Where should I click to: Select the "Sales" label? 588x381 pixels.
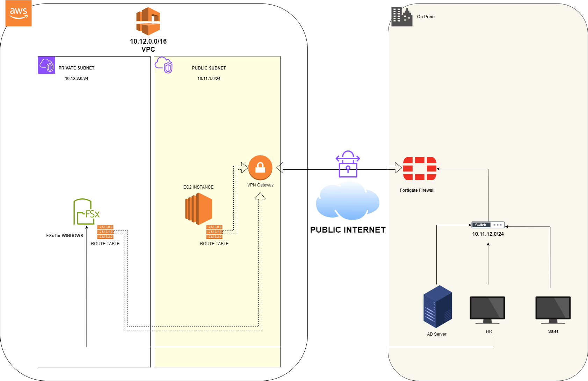[553, 331]
